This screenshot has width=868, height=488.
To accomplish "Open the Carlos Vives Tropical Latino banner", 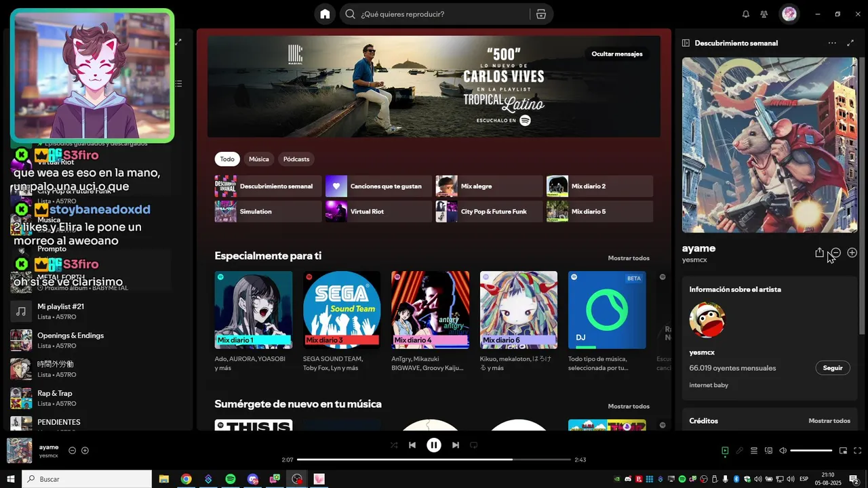I will coord(434,87).
